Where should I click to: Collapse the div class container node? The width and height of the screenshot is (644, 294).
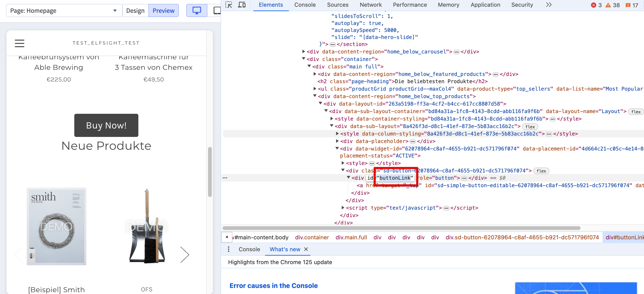tap(303, 59)
